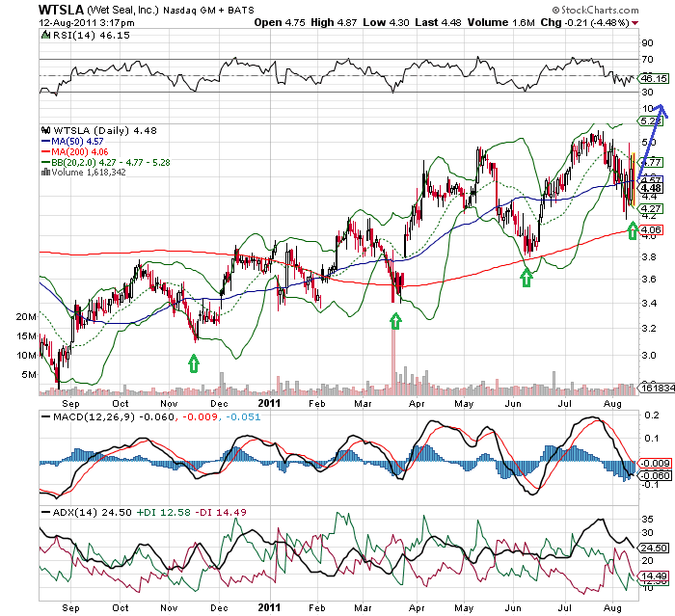This screenshot has width=675, height=616.
Task: Click the red "-DI 14.49" legend value
Action: click(221, 513)
